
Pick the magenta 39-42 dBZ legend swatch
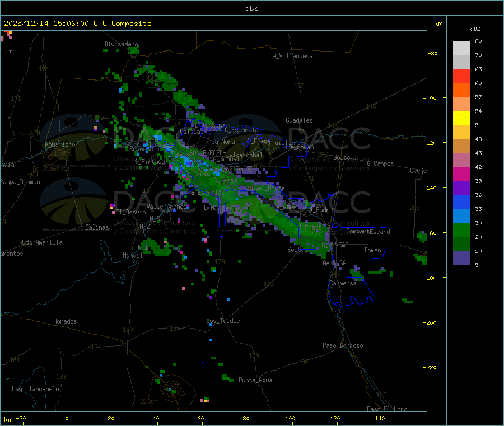point(461,174)
